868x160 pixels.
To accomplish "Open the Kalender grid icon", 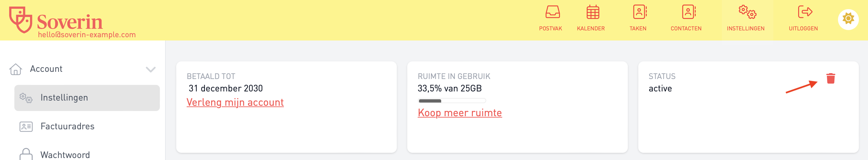I will tap(593, 12).
